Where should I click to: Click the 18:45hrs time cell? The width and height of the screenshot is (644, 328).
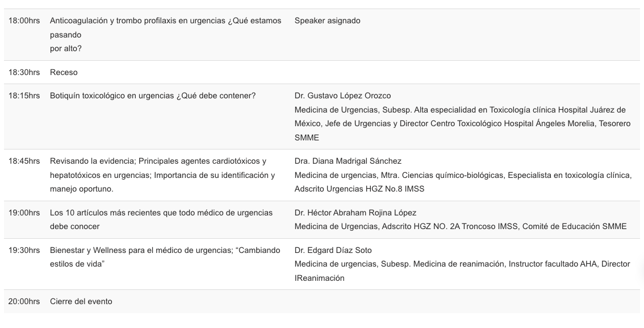(x=24, y=161)
